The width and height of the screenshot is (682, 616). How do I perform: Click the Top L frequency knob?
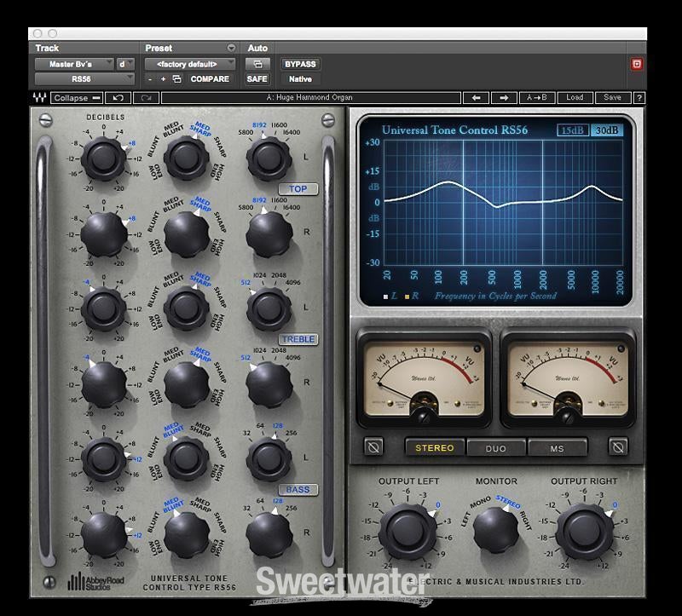[269, 158]
